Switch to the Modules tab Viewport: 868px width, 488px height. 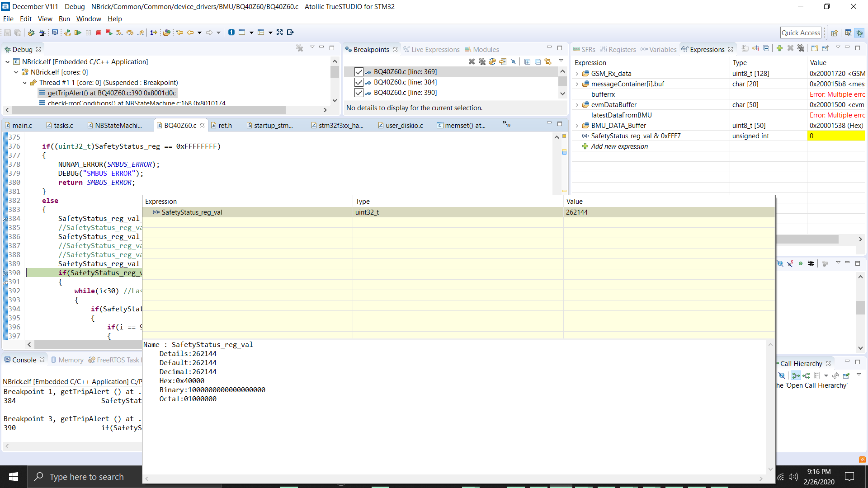pos(482,50)
